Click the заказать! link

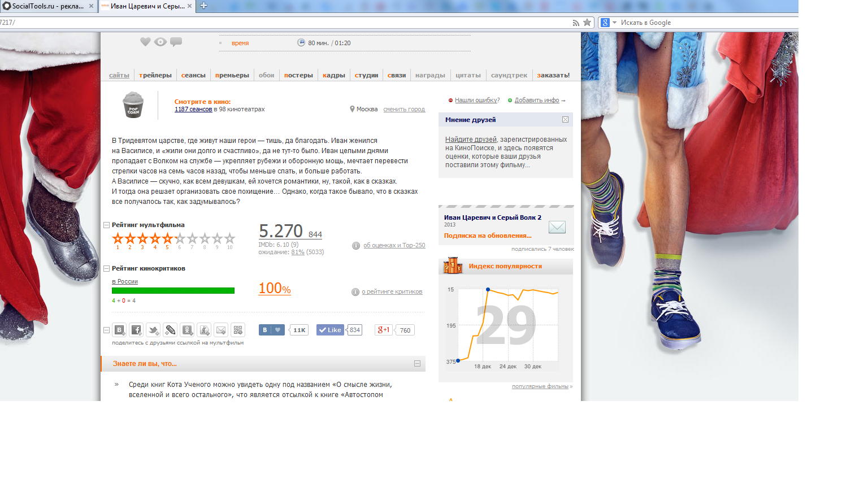click(x=553, y=75)
